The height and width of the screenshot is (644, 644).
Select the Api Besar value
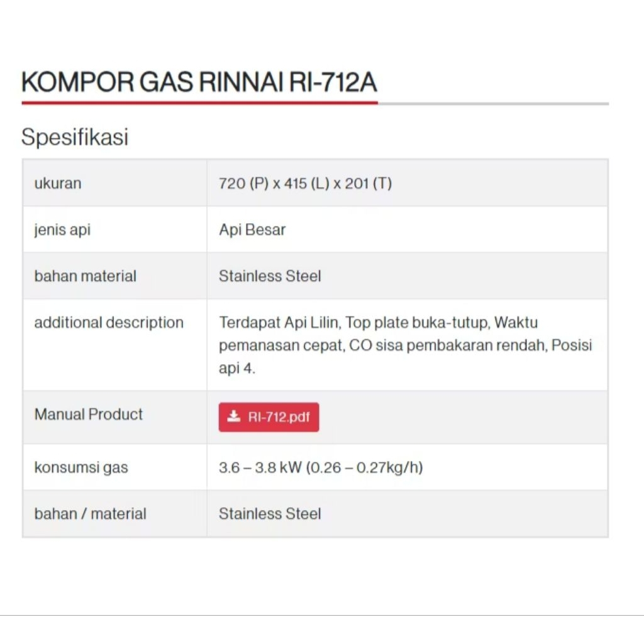tap(252, 230)
